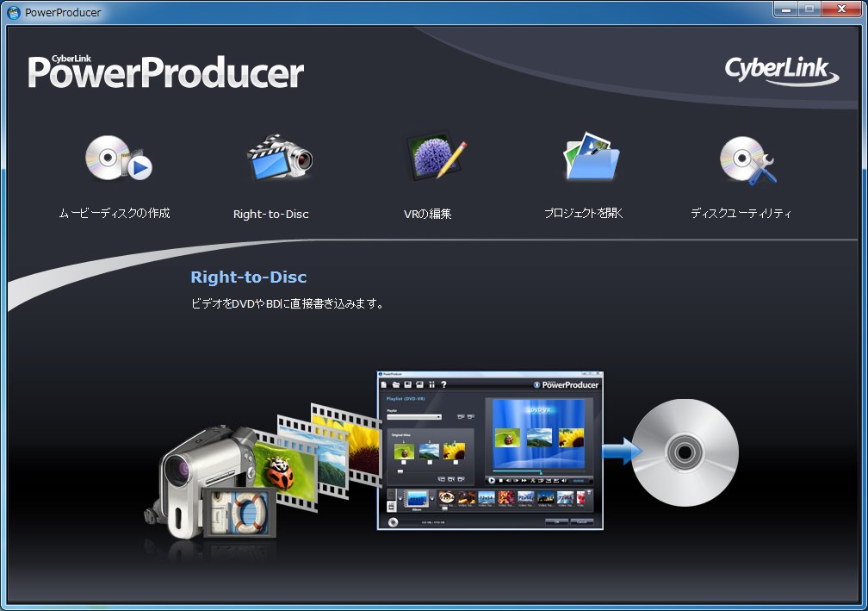This screenshot has height=611, width=868.
Task: Click the PowerProducer title bar app icon
Action: [x=14, y=12]
